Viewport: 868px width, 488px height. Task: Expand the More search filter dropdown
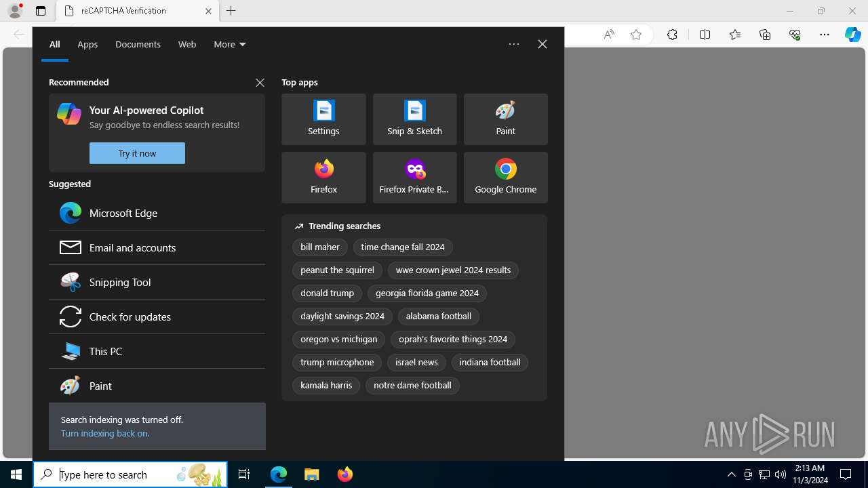click(230, 44)
